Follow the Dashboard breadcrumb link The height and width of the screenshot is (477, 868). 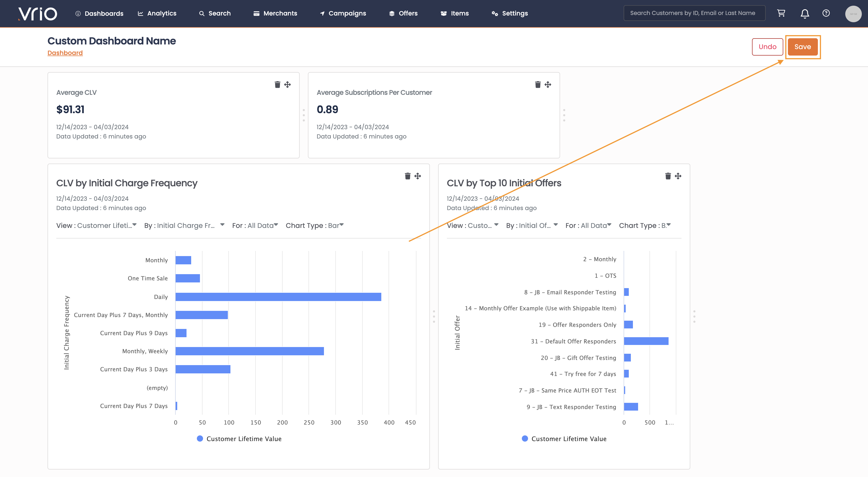coord(65,53)
